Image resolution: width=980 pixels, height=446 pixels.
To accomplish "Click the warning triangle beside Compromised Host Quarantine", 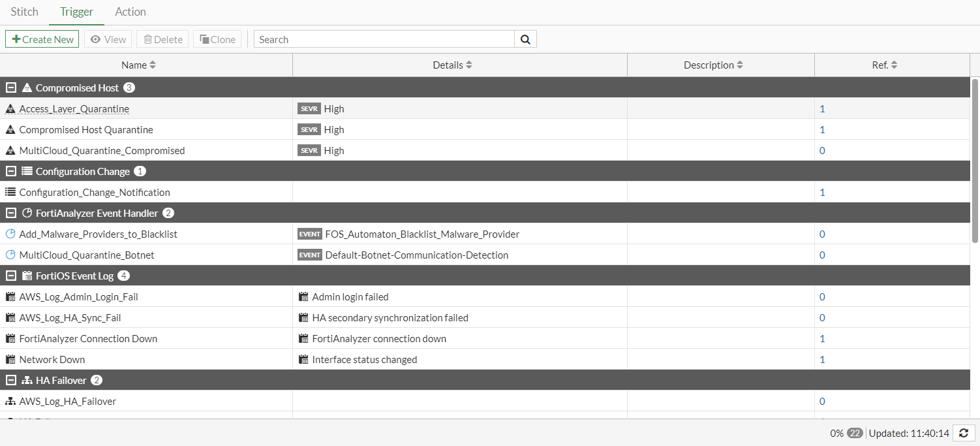I will 10,129.
